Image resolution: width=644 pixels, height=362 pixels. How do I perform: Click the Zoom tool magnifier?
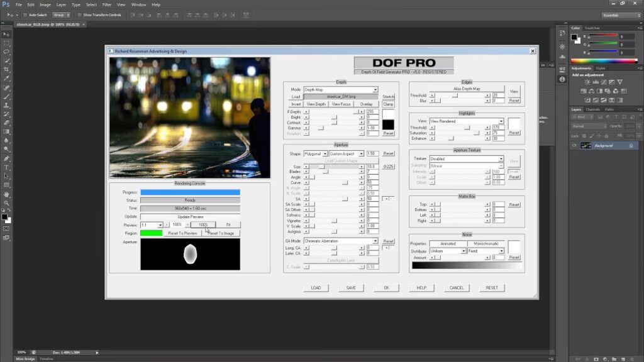pyautogui.click(x=6, y=203)
